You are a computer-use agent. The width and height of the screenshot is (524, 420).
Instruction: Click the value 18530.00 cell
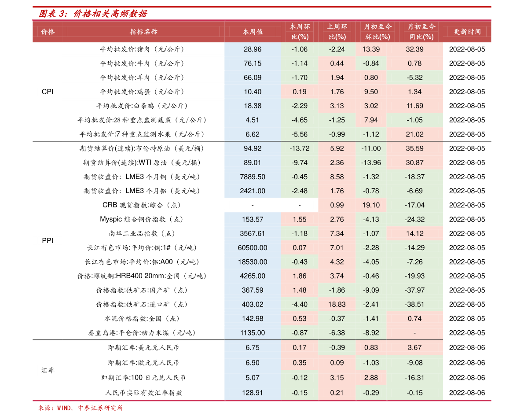pos(253,262)
